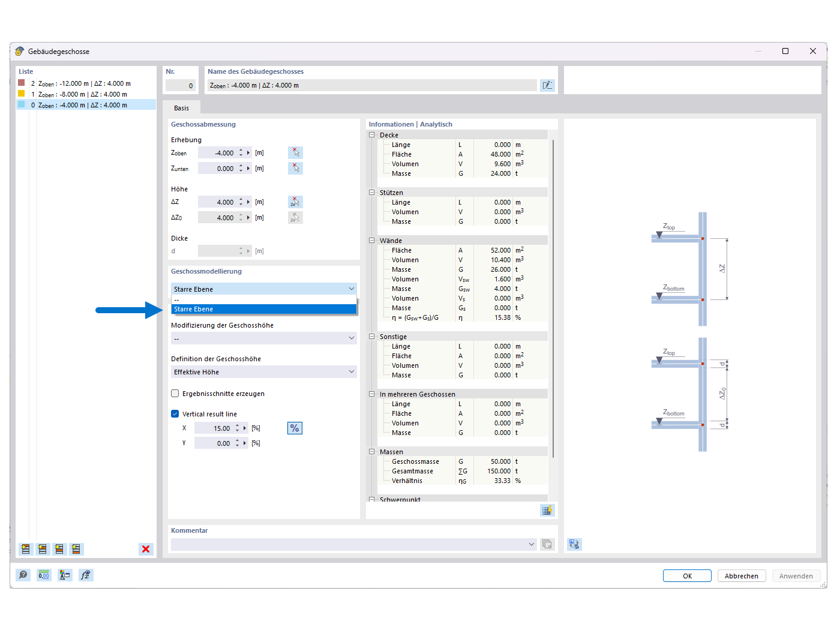Open the Starre Ebene combo box under Geschossmodellierung
Viewport: 840px width, 630px height.
pos(263,289)
